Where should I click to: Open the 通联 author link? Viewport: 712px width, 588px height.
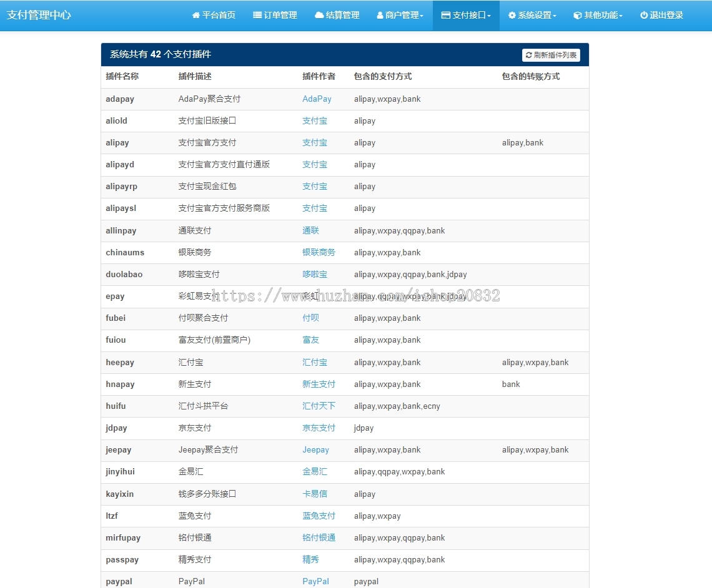point(310,230)
